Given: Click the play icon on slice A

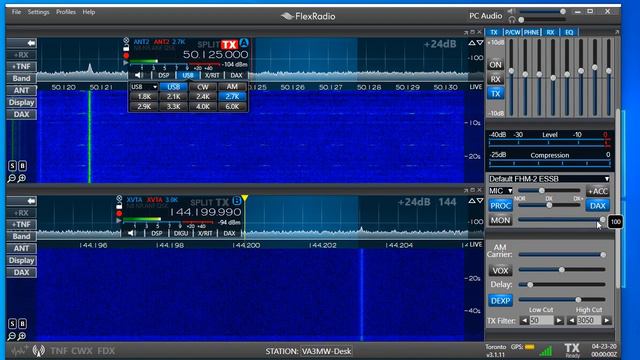Looking at the screenshot, I should coord(126,63).
